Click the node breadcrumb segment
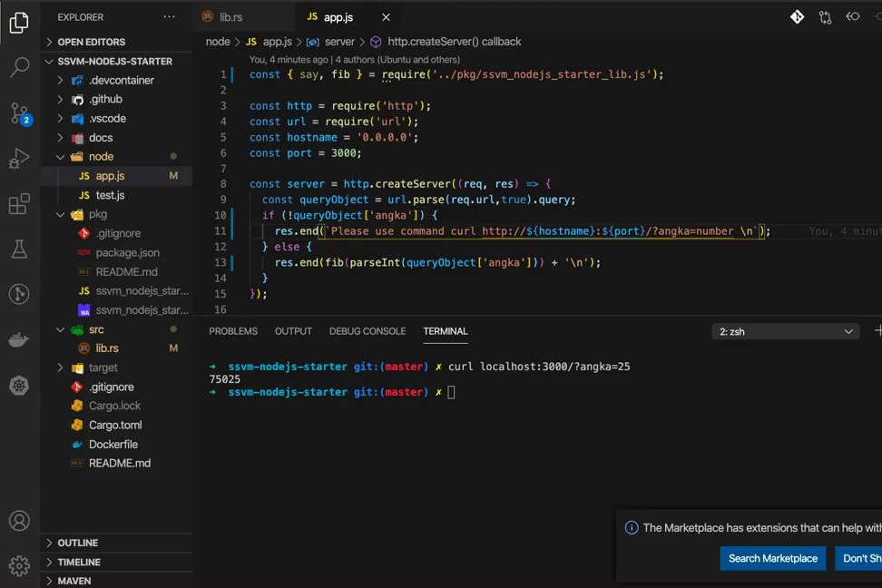 coord(218,42)
